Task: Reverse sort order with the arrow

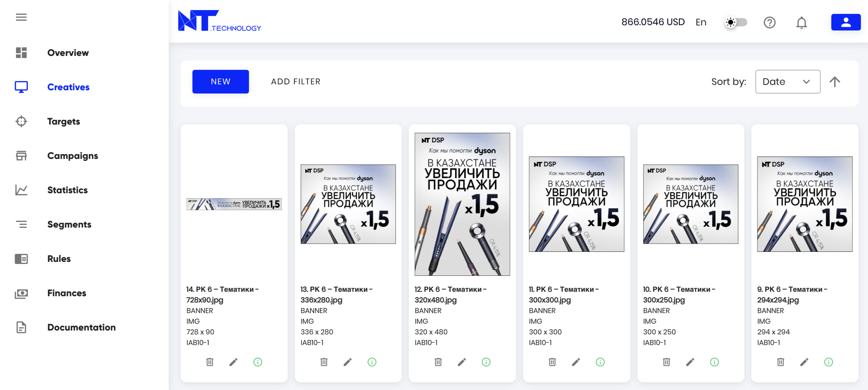Action: (x=835, y=82)
